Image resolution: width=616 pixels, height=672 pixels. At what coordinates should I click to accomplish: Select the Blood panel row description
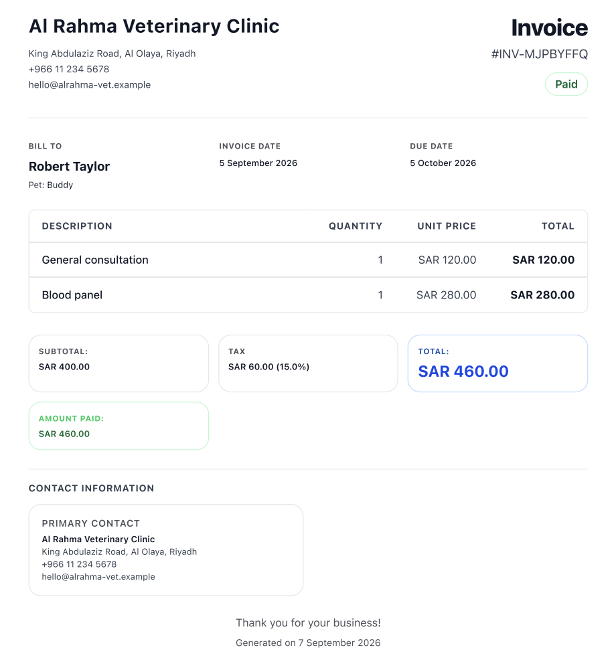pyautogui.click(x=72, y=295)
